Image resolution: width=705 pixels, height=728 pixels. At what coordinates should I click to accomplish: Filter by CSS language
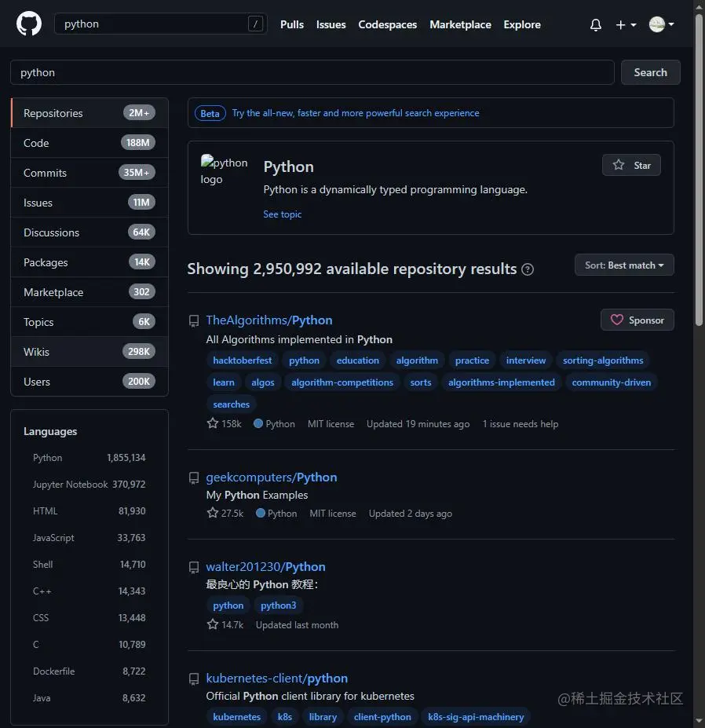click(89, 618)
